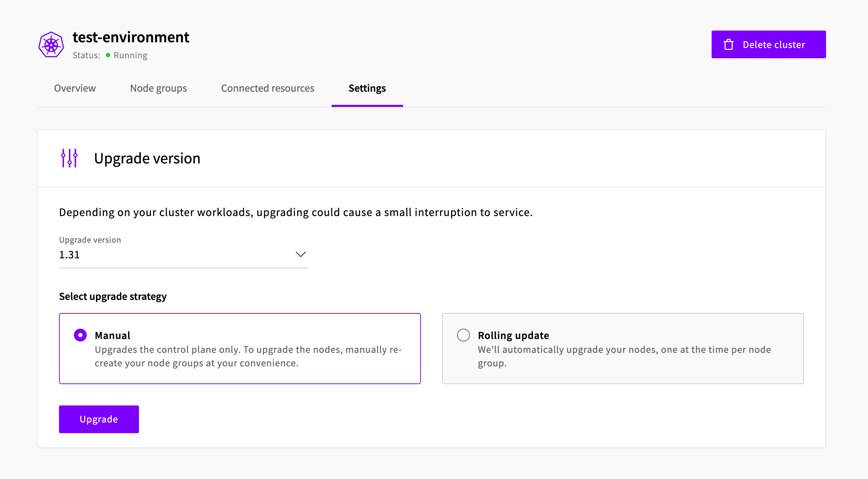Click the sliders icon beside Upgrade version
Screen dimensions: 868x479
pos(69,158)
